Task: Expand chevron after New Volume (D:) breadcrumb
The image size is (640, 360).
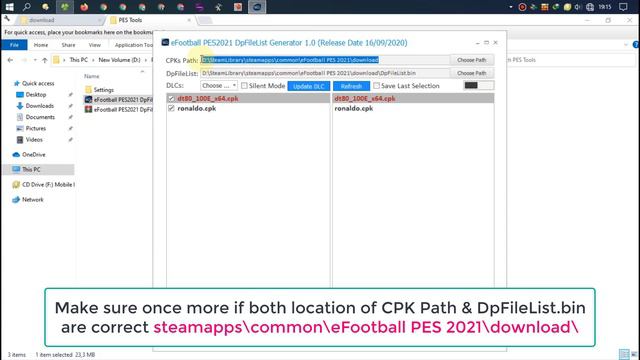Action: click(146, 60)
